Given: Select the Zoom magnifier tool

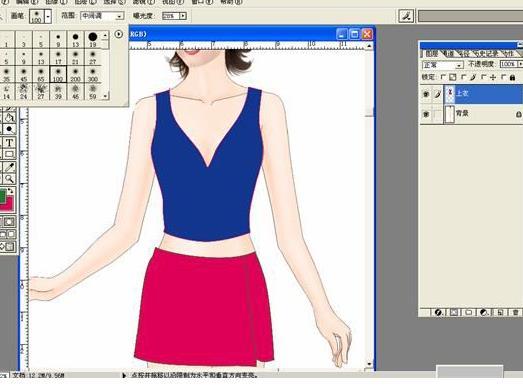Looking at the screenshot, I should pyautogui.click(x=9, y=179).
